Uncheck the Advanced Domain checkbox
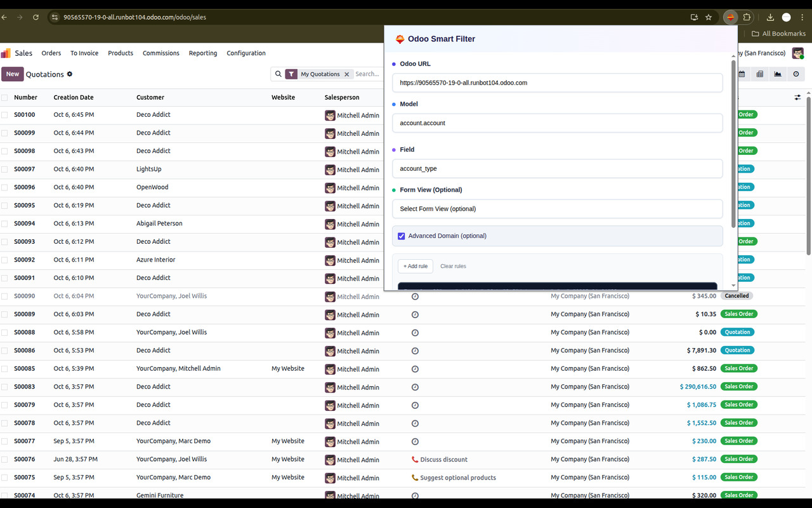 401,236
